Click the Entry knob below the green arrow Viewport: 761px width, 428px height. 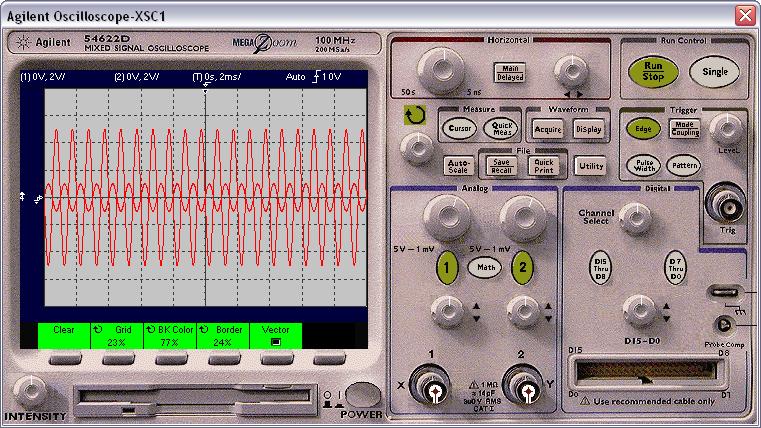417,148
